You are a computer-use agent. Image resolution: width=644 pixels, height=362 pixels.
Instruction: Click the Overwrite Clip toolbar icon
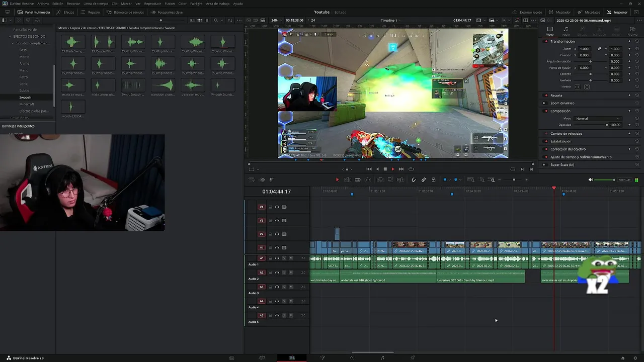[390, 179]
